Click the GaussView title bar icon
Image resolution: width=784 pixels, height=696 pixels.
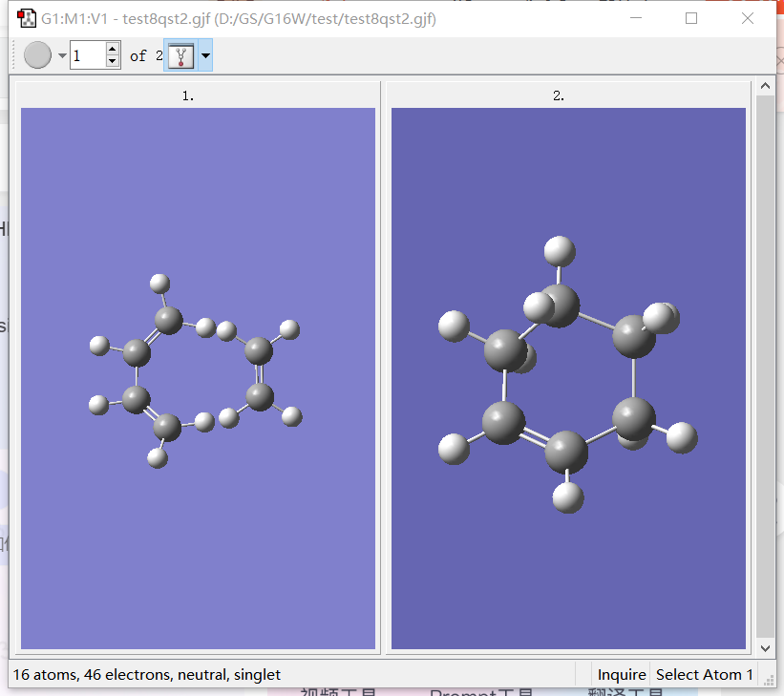point(27,18)
